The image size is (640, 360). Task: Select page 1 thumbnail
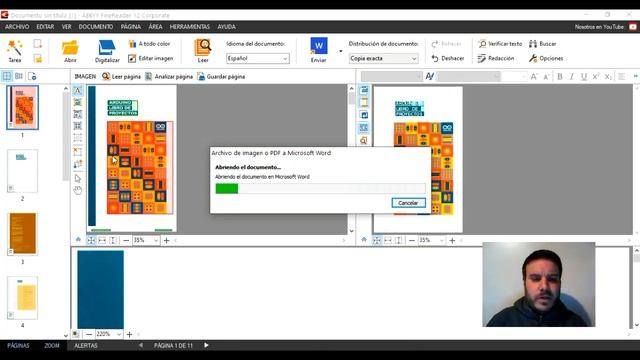pos(22,107)
